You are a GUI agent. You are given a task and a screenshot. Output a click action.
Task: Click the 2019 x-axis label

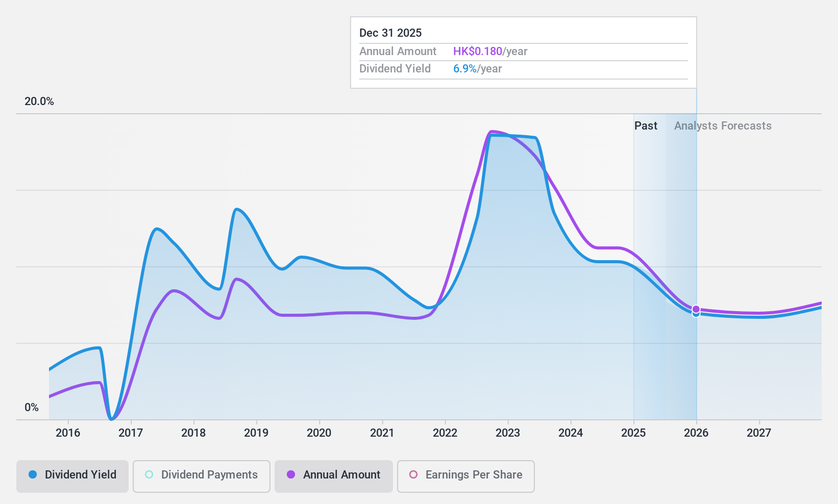(256, 433)
